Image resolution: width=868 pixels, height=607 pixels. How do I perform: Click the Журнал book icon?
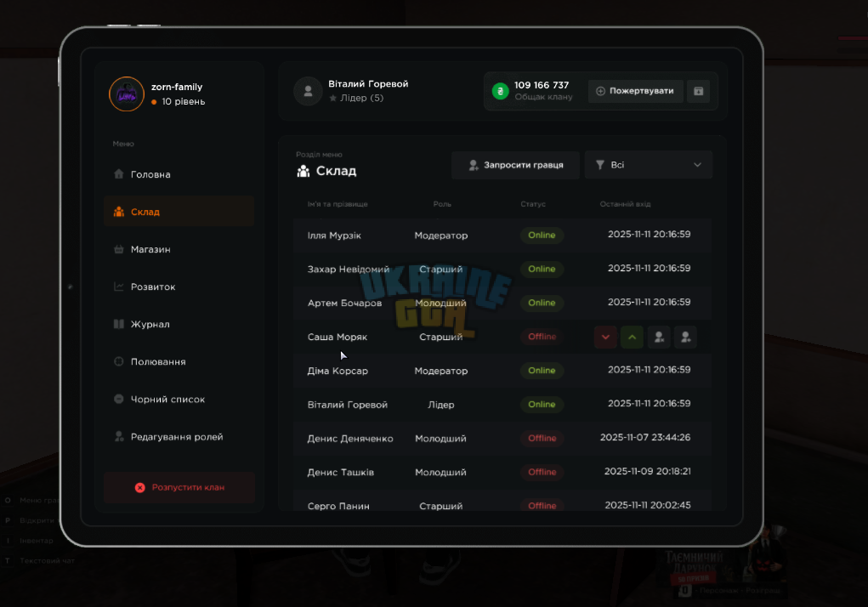pyautogui.click(x=118, y=324)
